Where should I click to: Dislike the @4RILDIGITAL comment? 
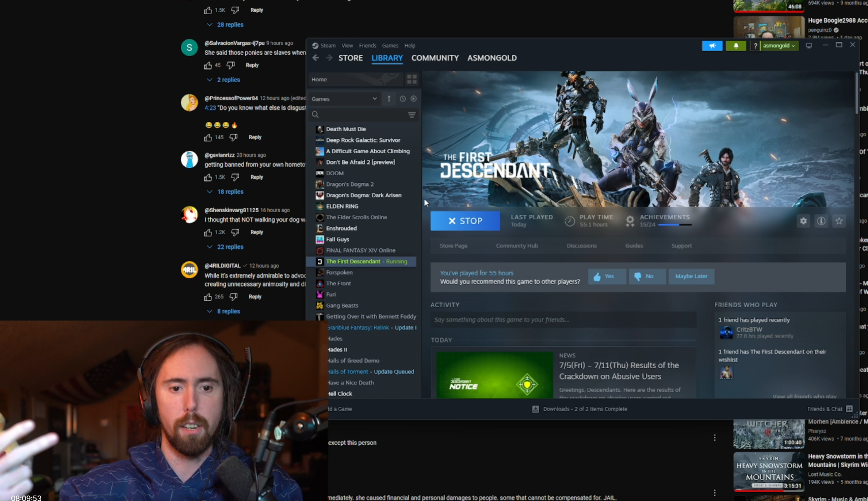[233, 297]
